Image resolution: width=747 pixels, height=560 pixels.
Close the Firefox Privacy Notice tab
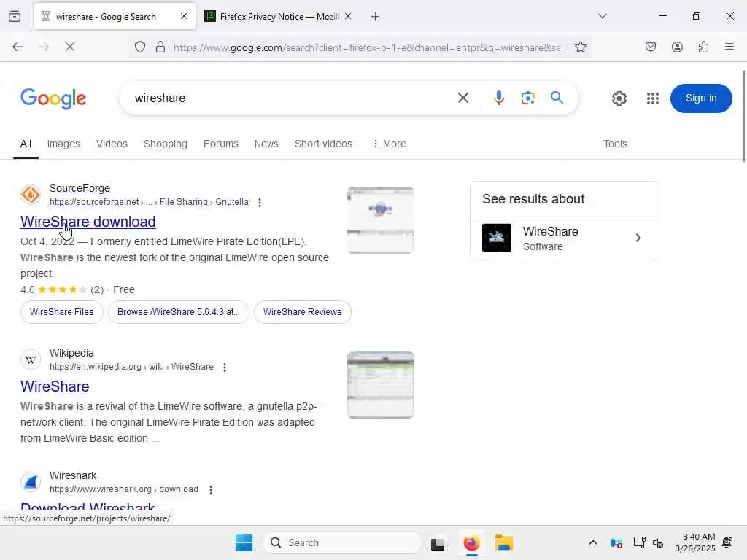[348, 16]
